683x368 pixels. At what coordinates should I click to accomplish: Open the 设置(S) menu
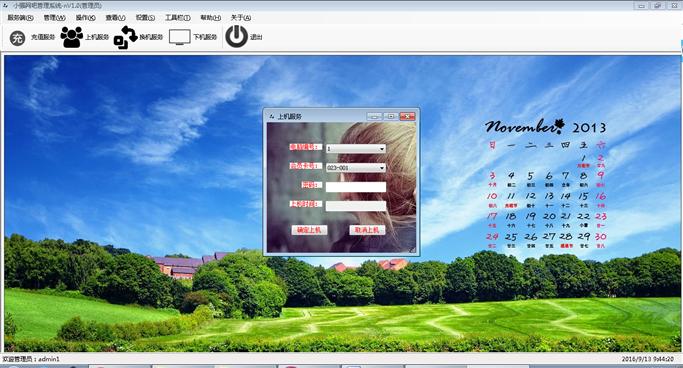[145, 18]
